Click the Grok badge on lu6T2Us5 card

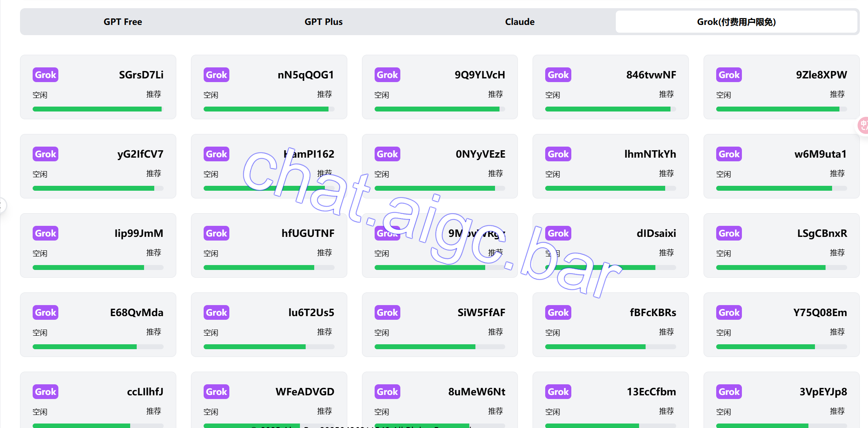(216, 312)
